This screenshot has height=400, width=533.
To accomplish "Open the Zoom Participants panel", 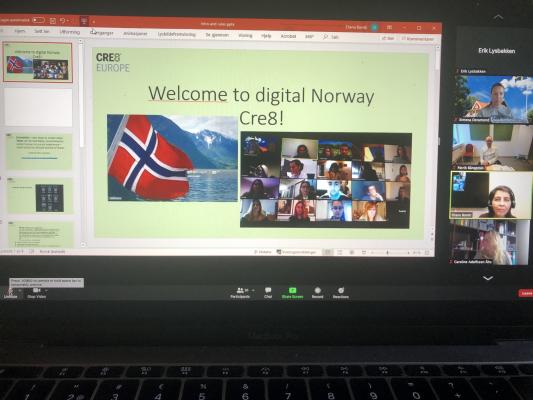I will coord(240,293).
